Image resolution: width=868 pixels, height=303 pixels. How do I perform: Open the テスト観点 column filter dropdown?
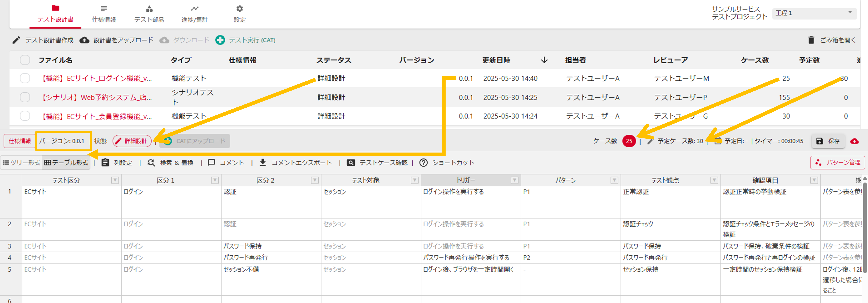pos(714,180)
